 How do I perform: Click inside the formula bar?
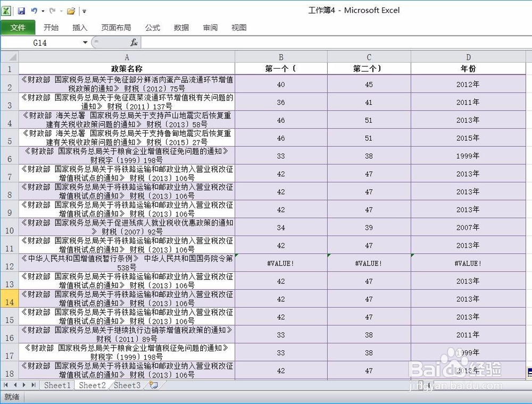pos(336,43)
